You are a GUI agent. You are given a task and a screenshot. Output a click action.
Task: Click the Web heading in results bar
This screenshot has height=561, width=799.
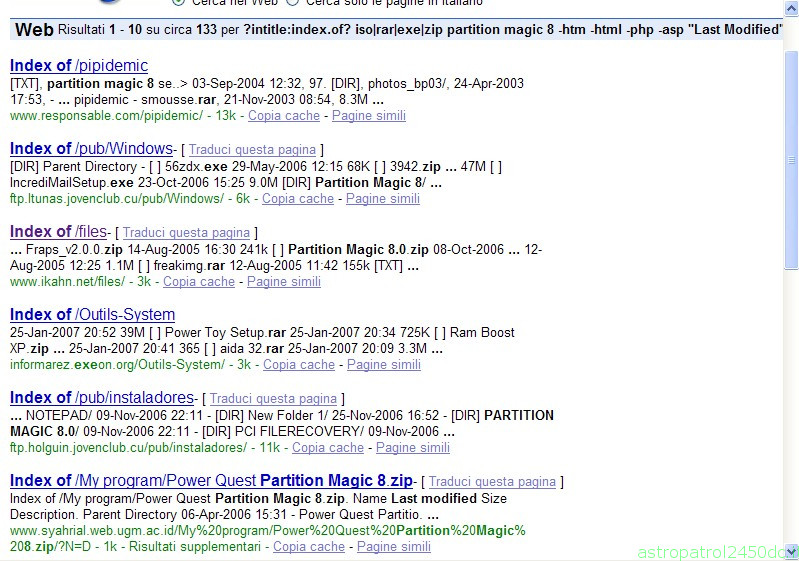(34, 30)
